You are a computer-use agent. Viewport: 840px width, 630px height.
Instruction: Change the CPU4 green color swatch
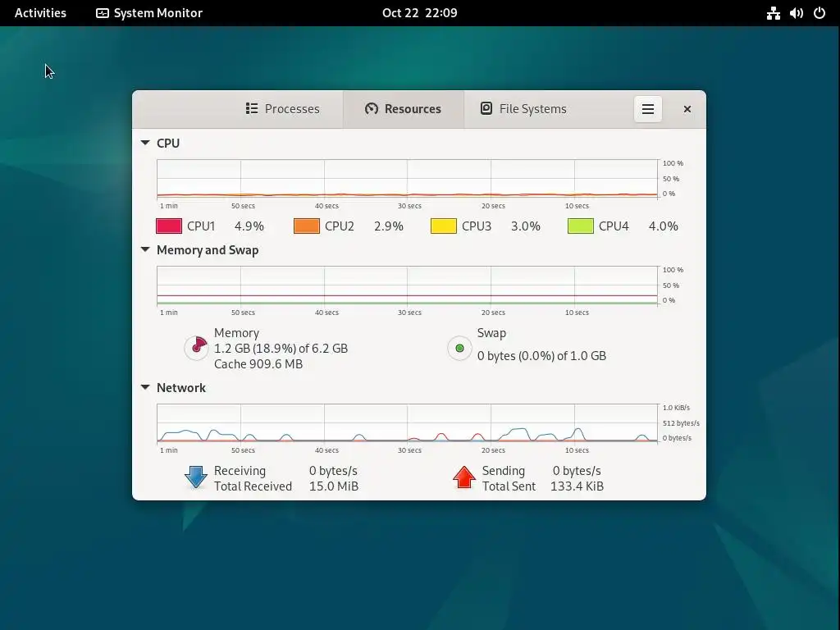point(581,226)
